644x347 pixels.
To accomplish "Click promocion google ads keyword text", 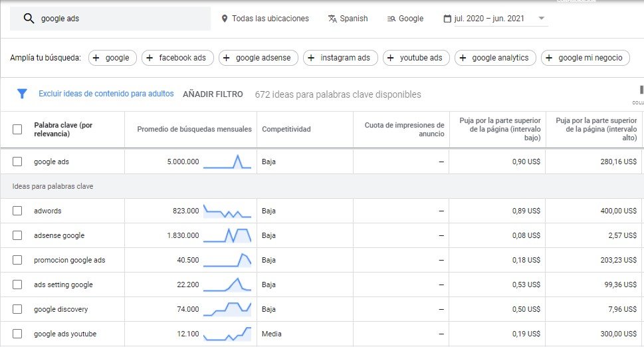I will [69, 260].
